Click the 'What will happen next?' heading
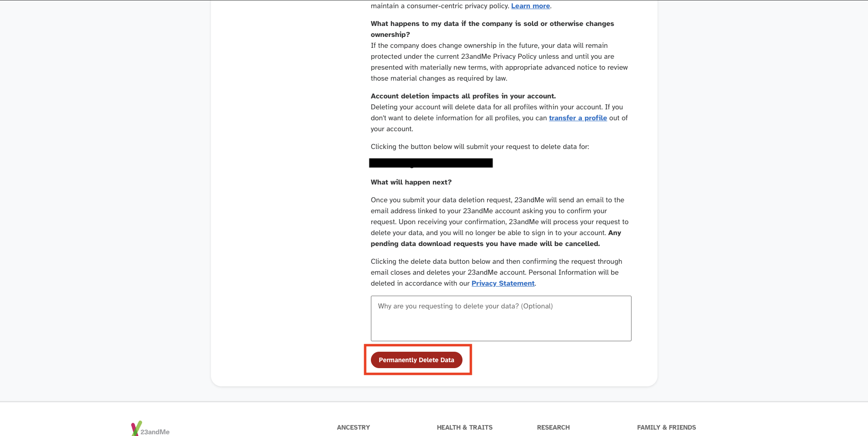 (411, 182)
